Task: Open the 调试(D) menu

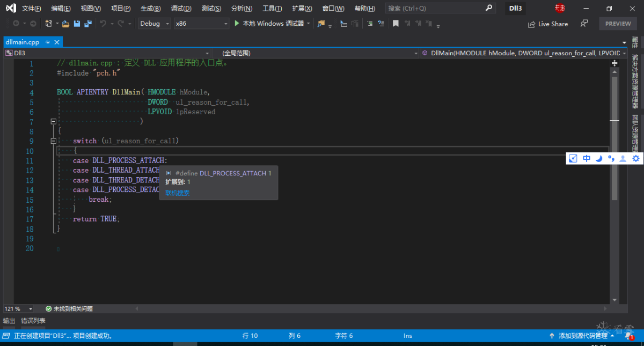Action: [181, 9]
